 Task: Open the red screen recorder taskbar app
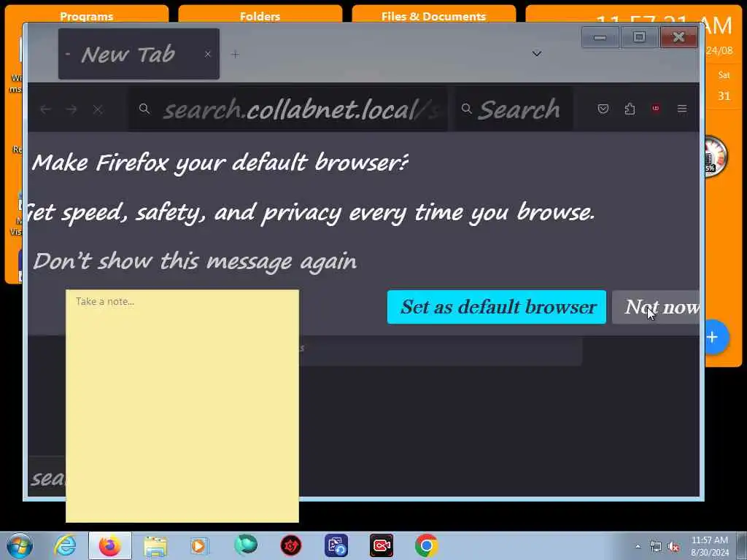(382, 545)
